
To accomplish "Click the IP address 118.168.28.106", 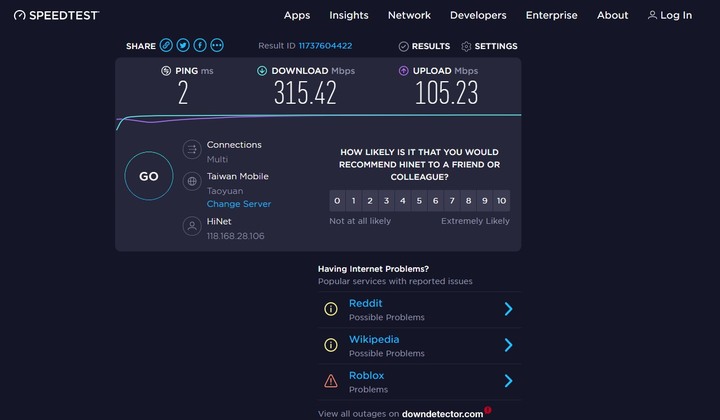I will [236, 236].
